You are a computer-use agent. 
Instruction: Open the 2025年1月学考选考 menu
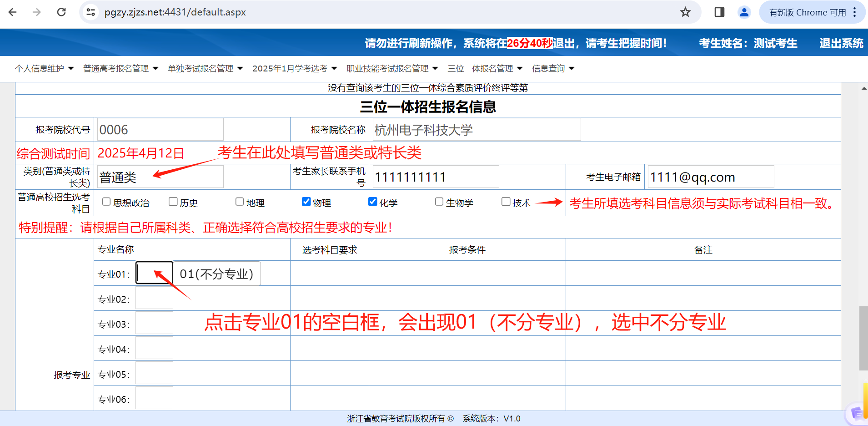[294, 68]
